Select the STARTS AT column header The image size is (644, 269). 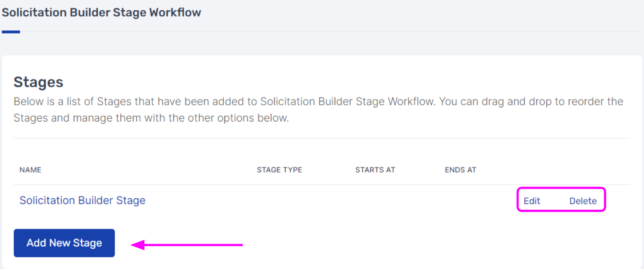click(x=375, y=170)
